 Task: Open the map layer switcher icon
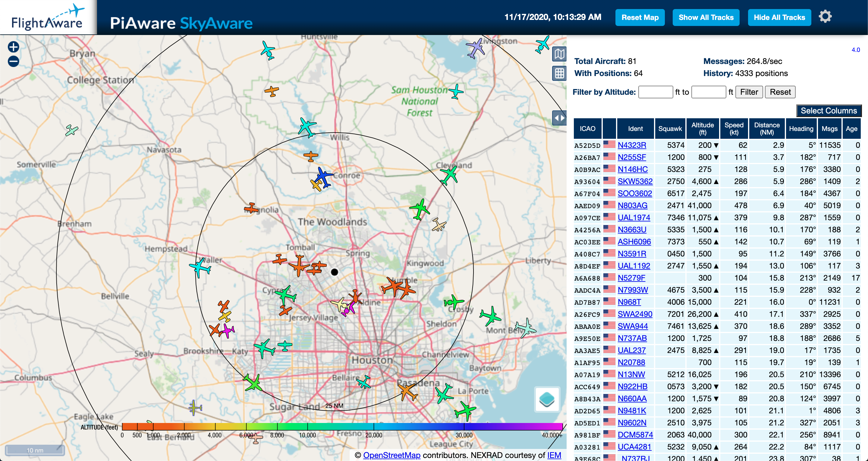click(x=546, y=399)
